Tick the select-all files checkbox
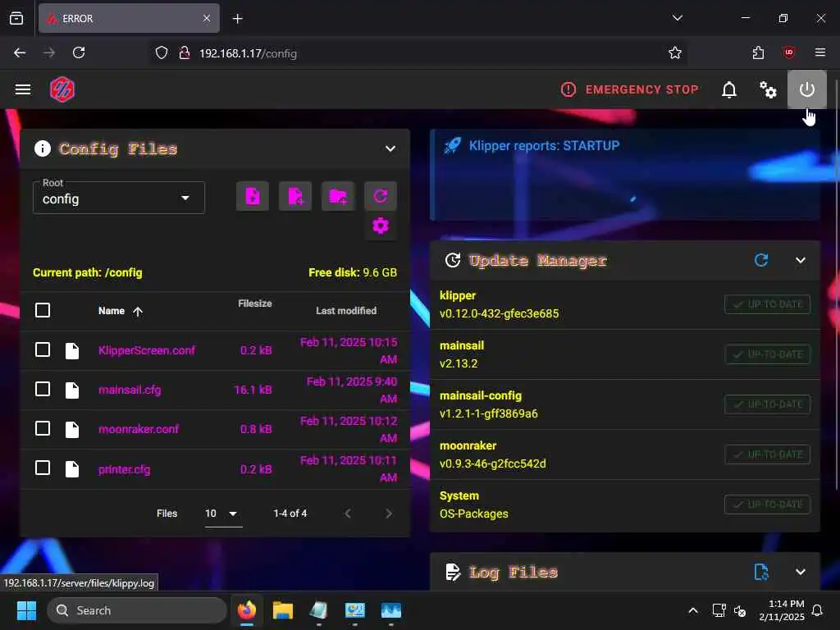The height and width of the screenshot is (630, 840). (43, 310)
